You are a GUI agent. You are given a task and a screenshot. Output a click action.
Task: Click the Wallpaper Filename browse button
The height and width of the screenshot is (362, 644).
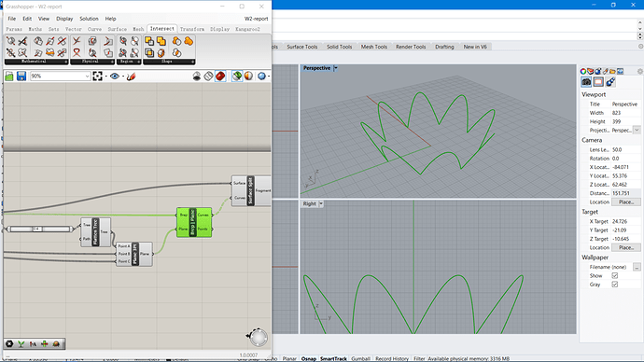(637, 267)
